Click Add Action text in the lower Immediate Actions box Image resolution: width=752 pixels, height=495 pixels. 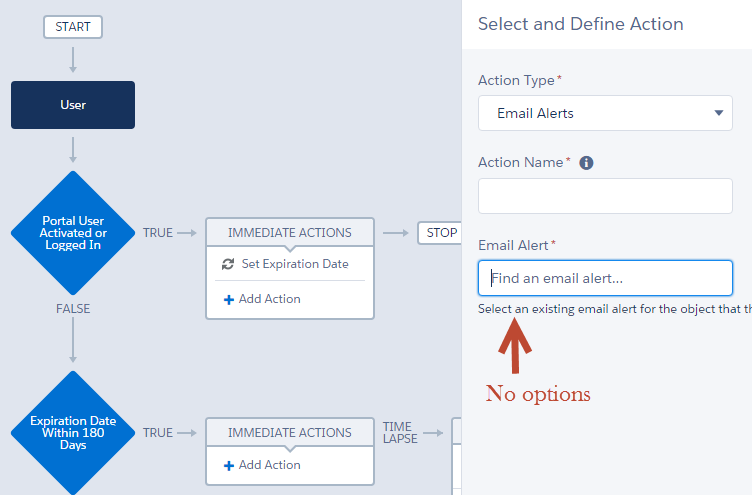click(x=269, y=465)
